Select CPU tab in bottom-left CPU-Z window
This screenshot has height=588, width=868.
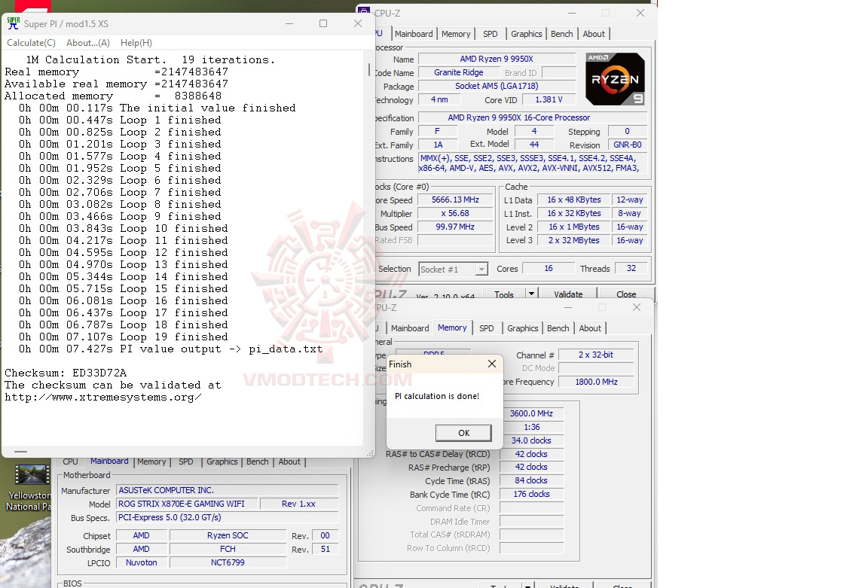70,462
